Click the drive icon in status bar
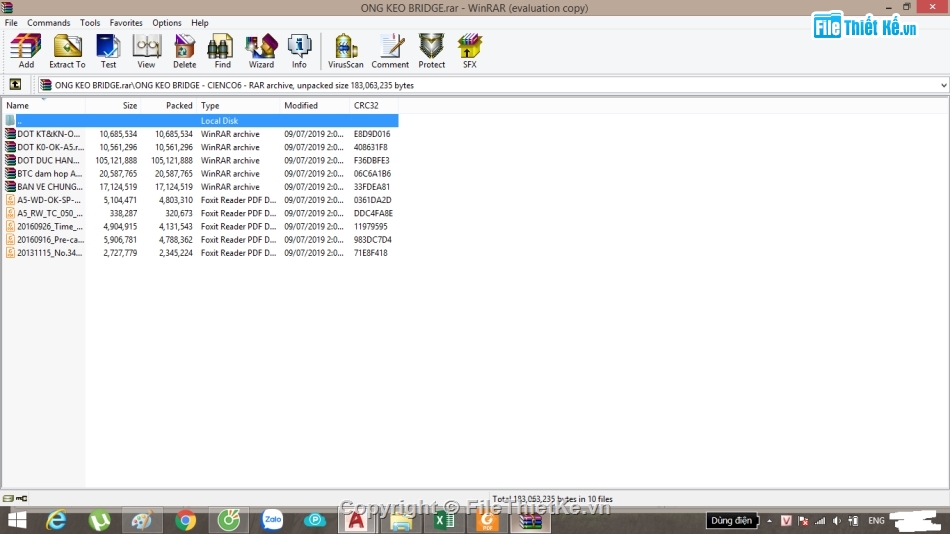The image size is (950, 534). coord(8,498)
